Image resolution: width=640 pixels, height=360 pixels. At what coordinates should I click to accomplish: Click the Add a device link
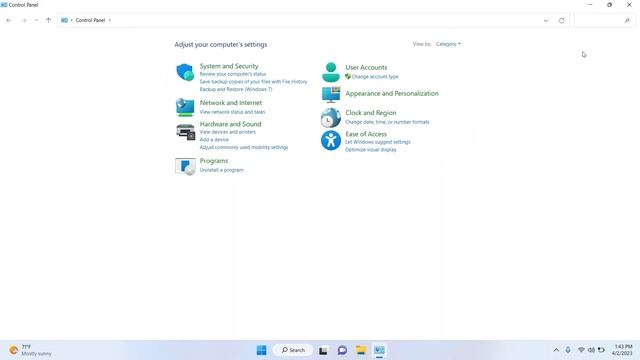[x=214, y=140]
